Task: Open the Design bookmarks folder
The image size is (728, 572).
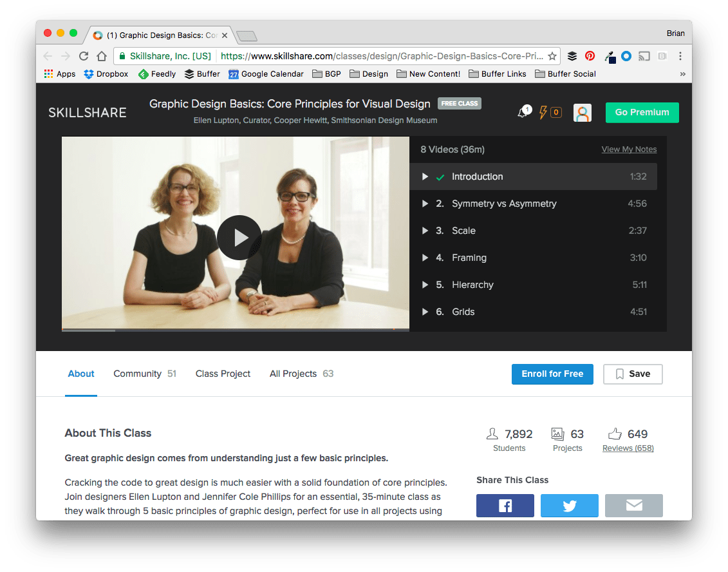Action: click(x=368, y=73)
